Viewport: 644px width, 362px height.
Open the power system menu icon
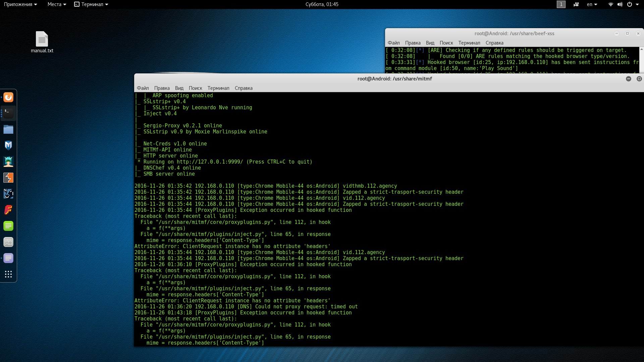click(630, 4)
